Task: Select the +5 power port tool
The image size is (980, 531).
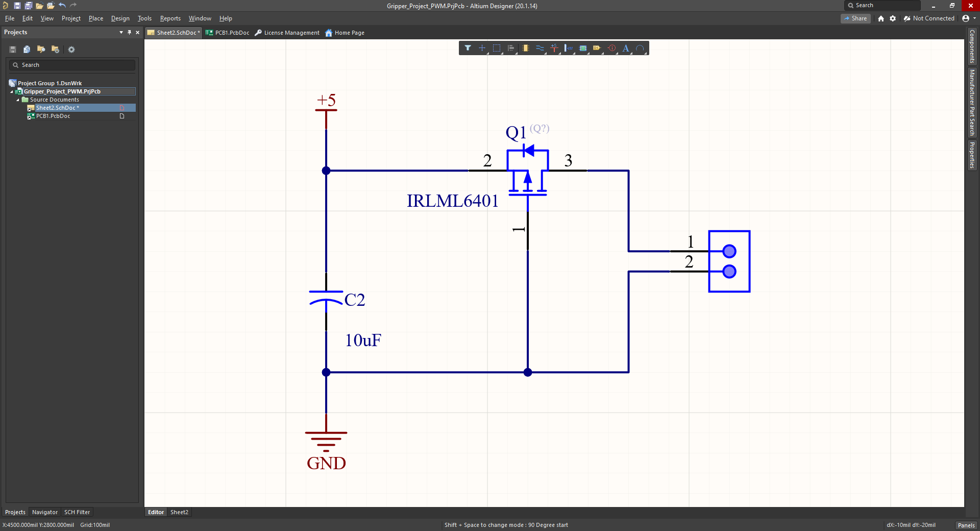Action: tap(554, 48)
